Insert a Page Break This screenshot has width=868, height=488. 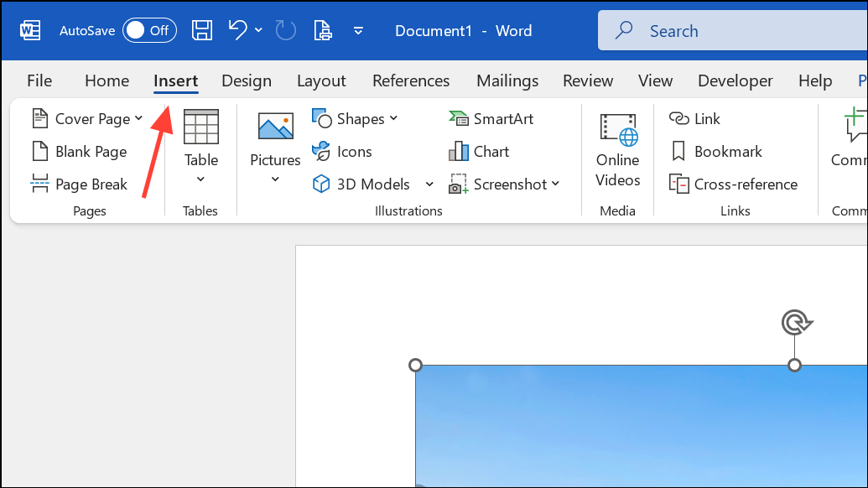[79, 184]
